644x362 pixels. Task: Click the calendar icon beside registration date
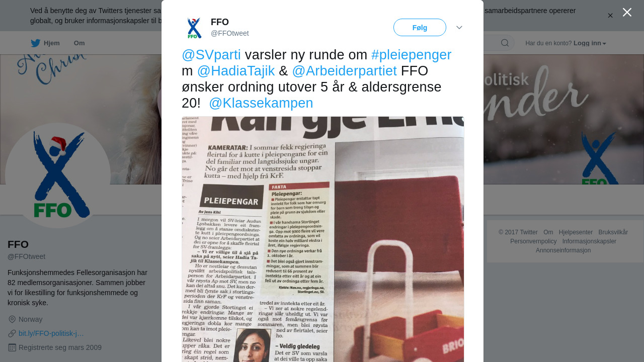click(12, 347)
